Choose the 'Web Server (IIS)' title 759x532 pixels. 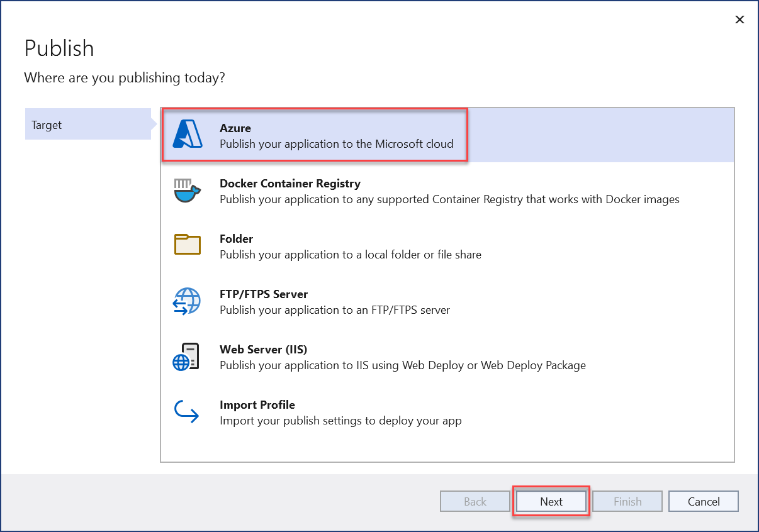[x=264, y=350]
